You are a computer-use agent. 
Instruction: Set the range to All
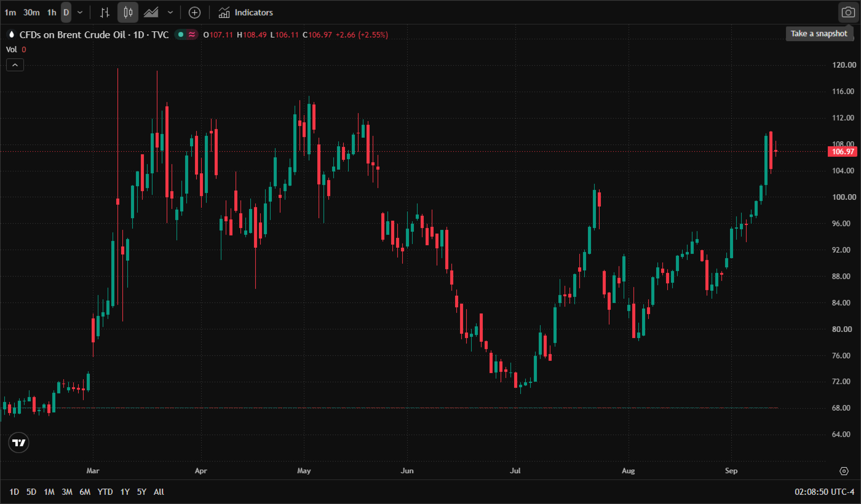159,492
